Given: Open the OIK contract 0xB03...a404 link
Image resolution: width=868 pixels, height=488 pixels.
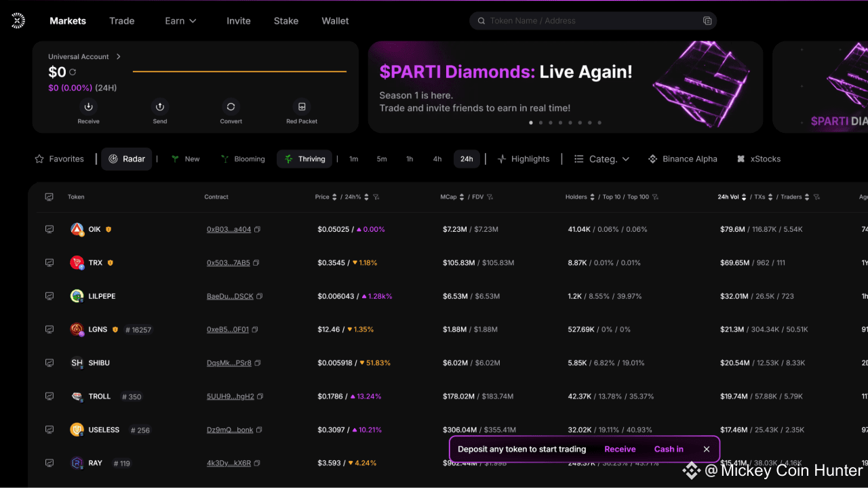Looking at the screenshot, I should [229, 230].
